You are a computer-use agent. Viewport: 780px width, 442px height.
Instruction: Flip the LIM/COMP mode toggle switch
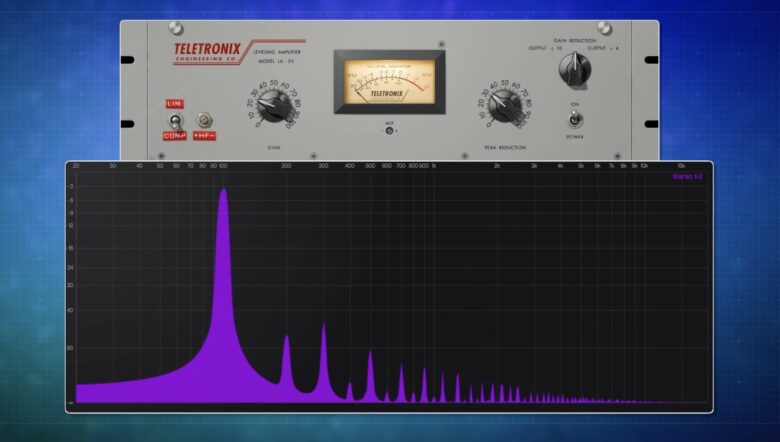click(x=175, y=119)
